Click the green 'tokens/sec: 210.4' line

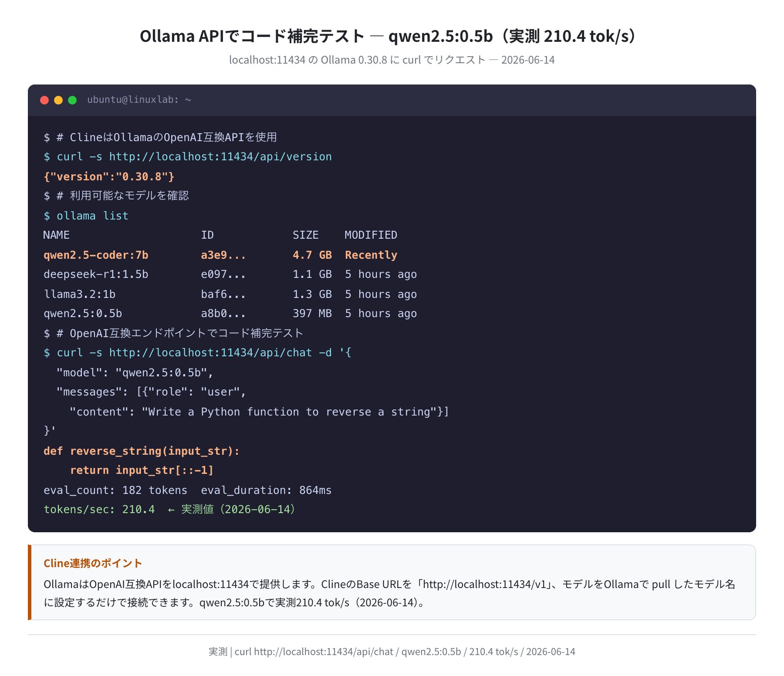[170, 510]
